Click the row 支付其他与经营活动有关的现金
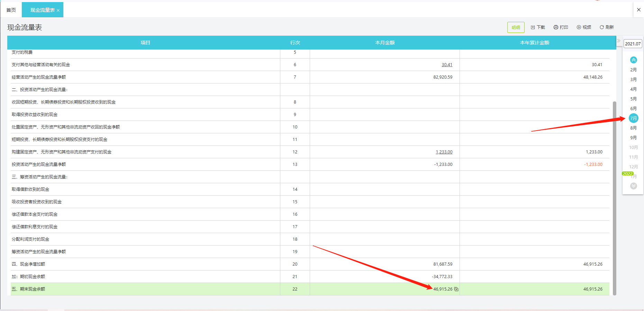The width and height of the screenshot is (644, 311). click(310, 65)
